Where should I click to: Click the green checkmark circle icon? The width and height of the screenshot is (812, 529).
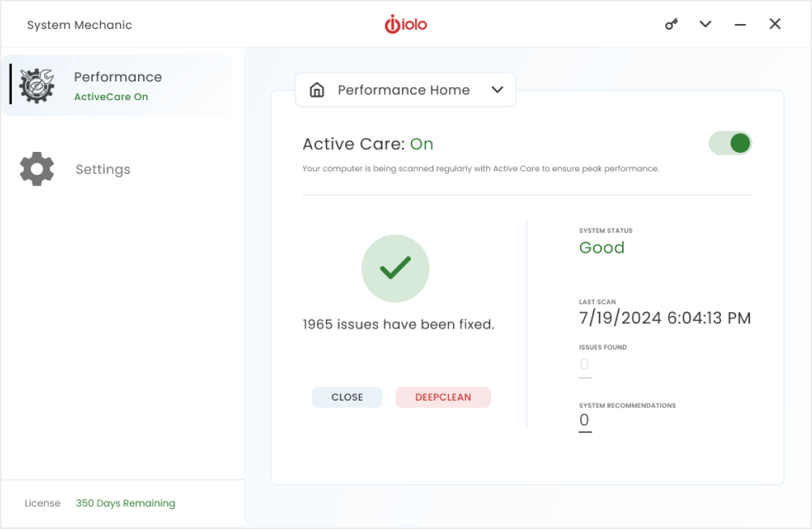tap(396, 269)
